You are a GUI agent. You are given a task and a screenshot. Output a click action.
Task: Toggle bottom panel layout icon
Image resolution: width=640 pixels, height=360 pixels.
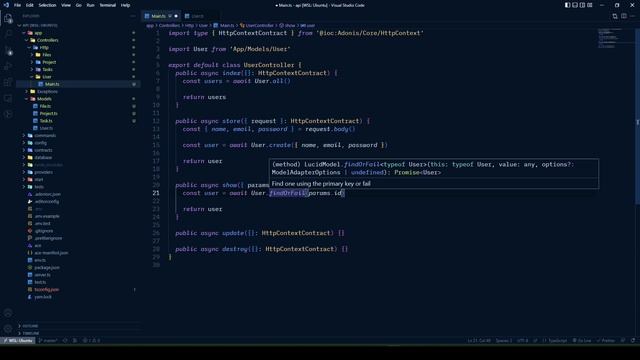point(575,5)
